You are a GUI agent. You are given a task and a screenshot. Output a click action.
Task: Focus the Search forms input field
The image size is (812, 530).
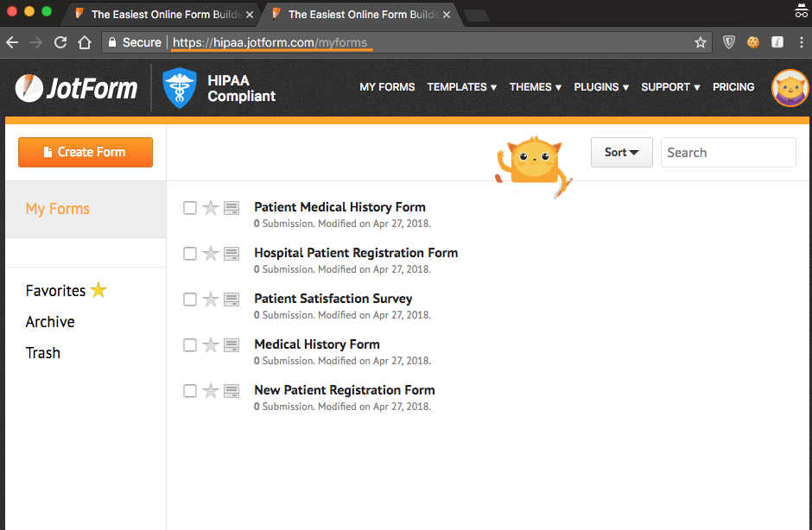[x=727, y=153]
